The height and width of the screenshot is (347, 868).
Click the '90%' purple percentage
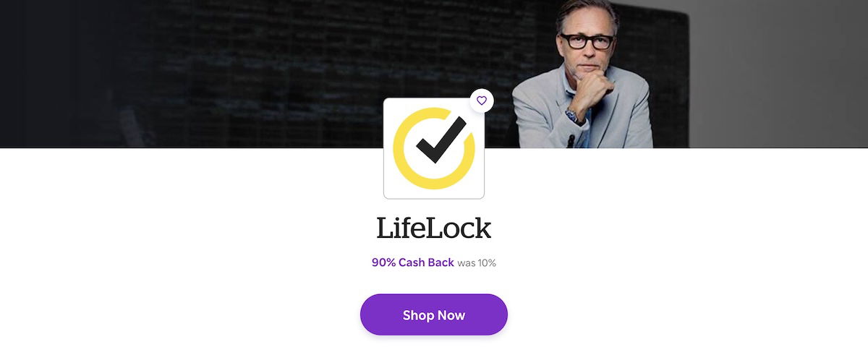pyautogui.click(x=383, y=262)
